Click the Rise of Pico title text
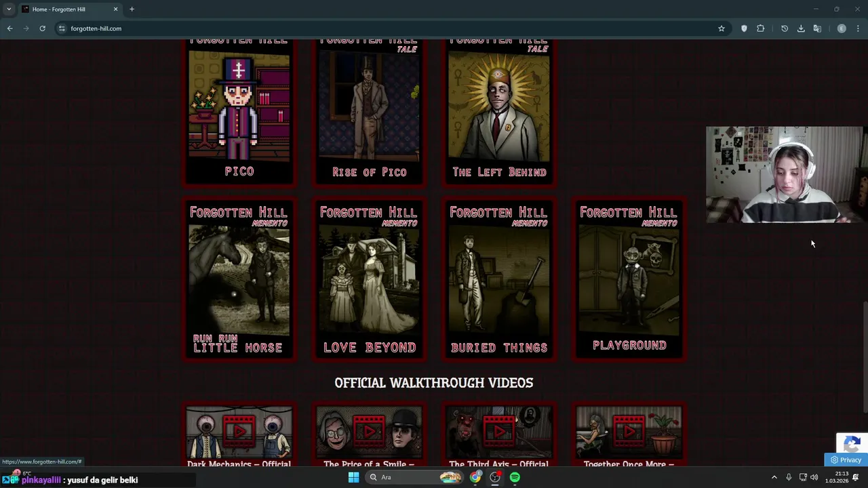Screen dimensions: 868x488 pyautogui.click(x=370, y=172)
